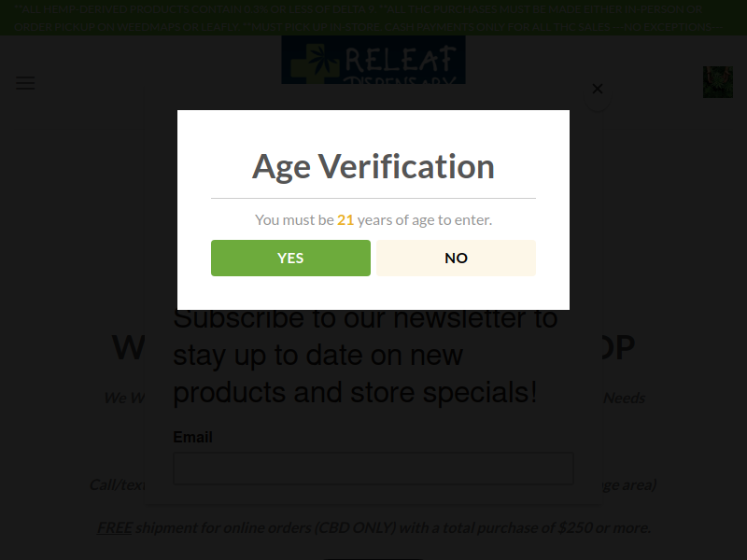747x560 pixels.
Task: Close the newsletter popup with X
Action: 598,89
